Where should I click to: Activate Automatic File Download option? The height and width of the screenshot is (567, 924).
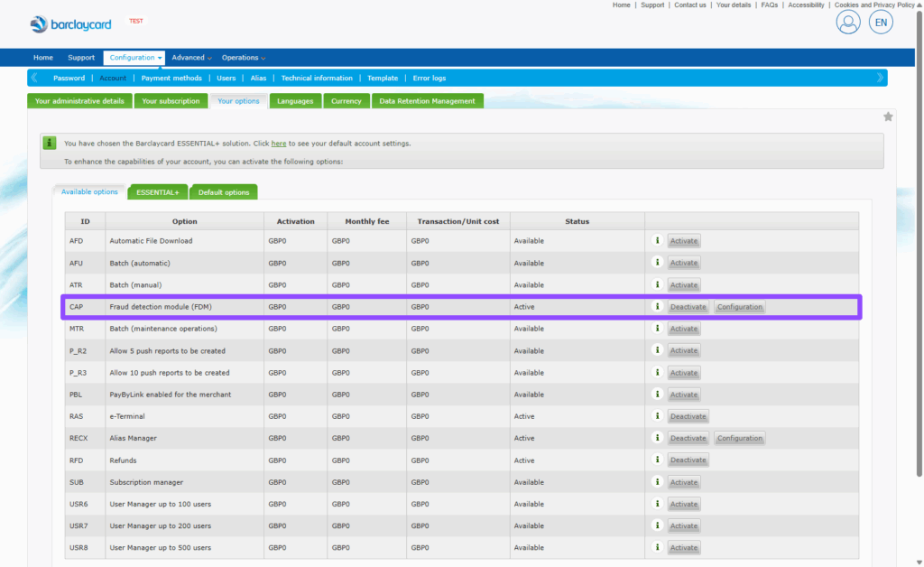tap(684, 240)
